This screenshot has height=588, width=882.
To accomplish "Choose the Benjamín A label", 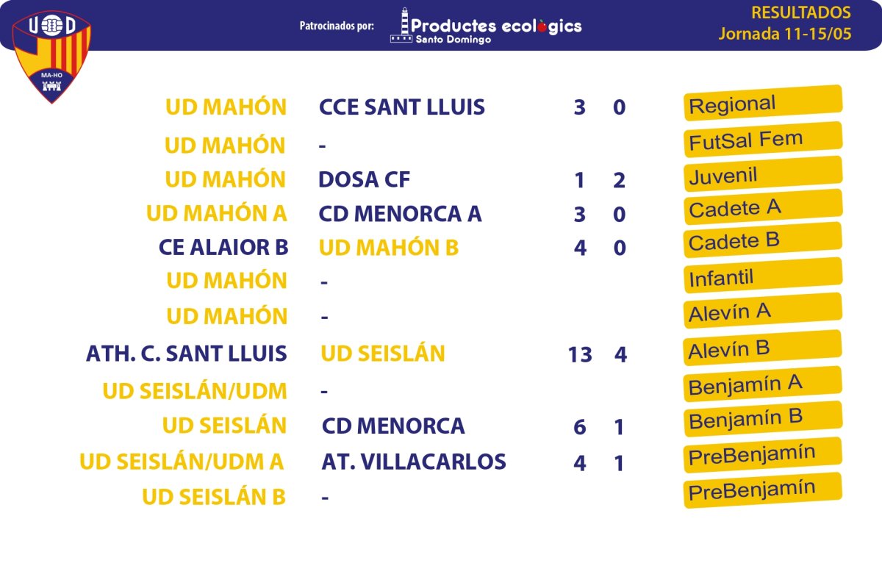I will click(763, 384).
